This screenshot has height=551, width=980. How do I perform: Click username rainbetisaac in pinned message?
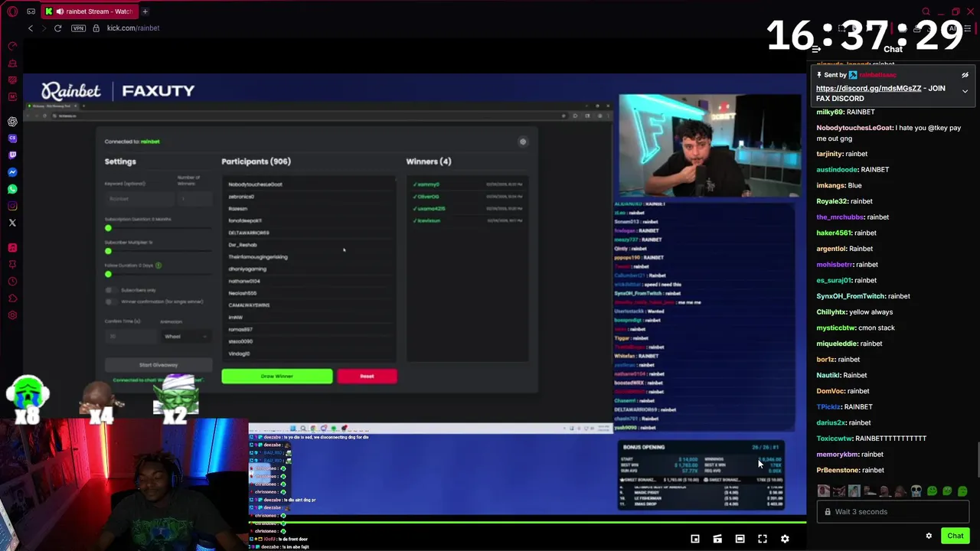pos(877,75)
